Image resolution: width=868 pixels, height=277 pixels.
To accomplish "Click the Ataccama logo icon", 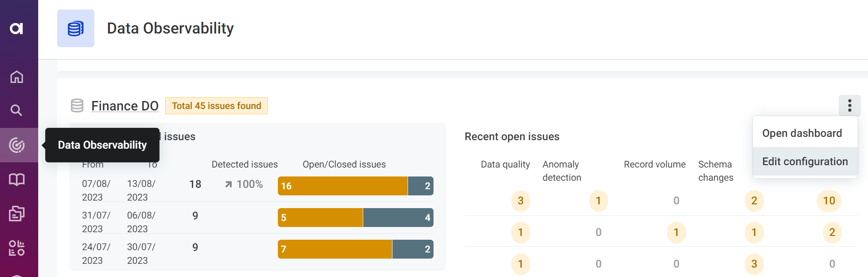I will click(x=17, y=28).
